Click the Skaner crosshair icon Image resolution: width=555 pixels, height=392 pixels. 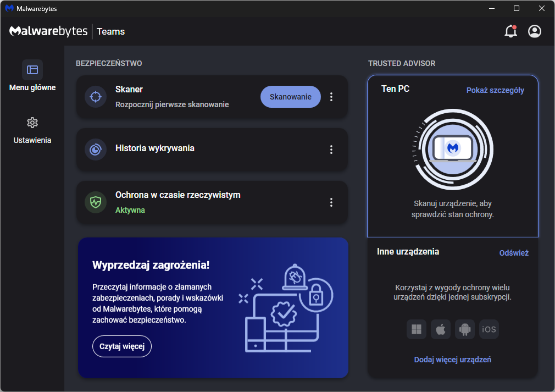coord(96,97)
